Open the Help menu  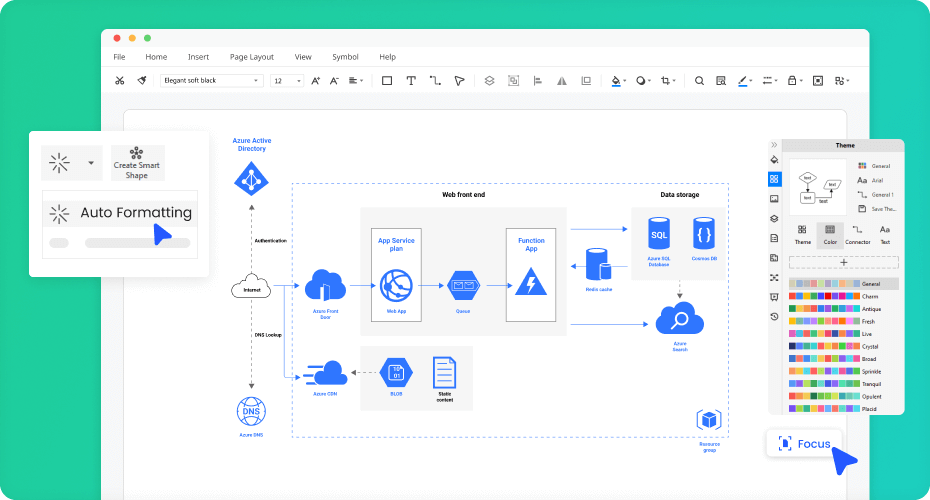click(387, 57)
